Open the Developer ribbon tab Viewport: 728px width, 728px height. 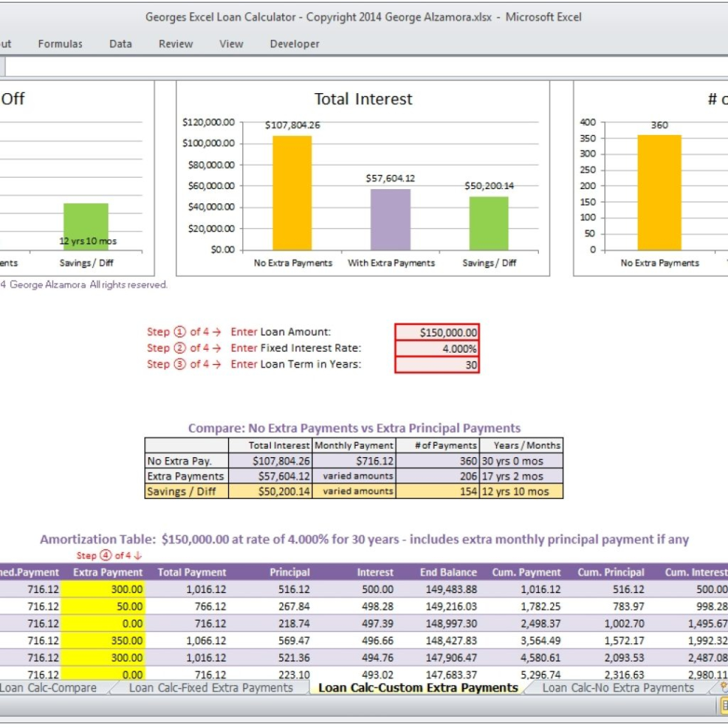tap(294, 44)
